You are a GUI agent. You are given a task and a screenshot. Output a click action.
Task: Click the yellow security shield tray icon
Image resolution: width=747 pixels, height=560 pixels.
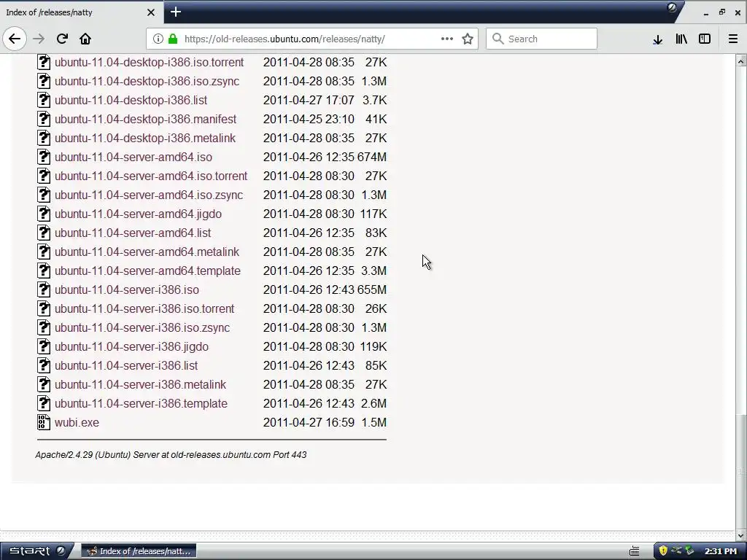click(x=663, y=551)
